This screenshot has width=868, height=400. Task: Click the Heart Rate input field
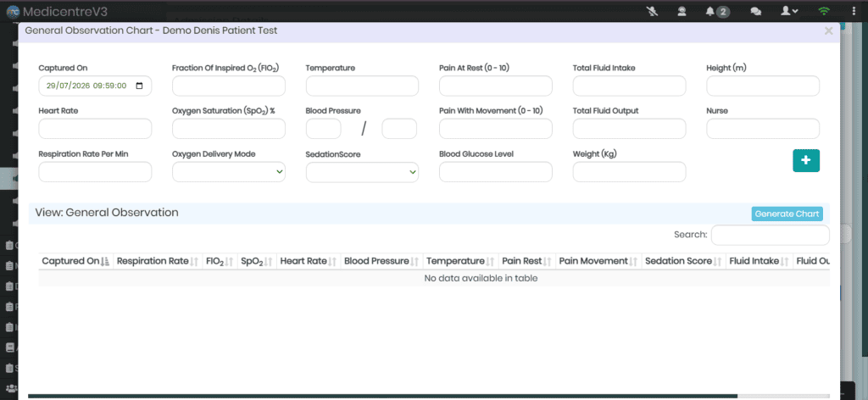point(95,128)
